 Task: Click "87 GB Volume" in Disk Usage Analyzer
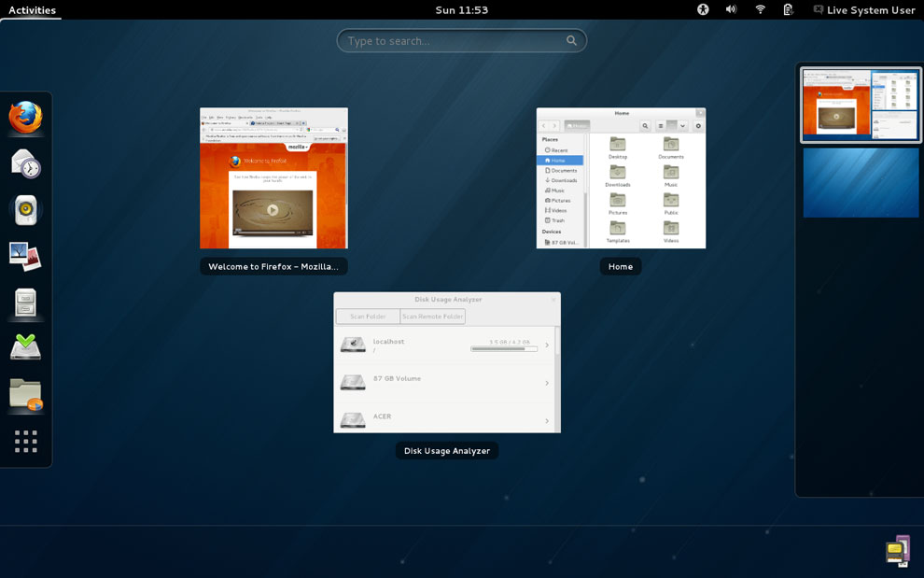coord(397,379)
